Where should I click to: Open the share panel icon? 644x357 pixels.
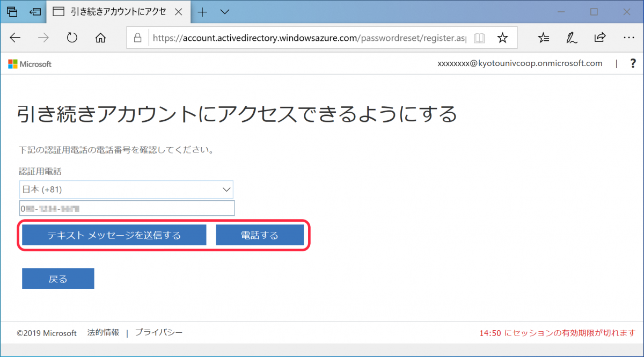[x=600, y=38]
